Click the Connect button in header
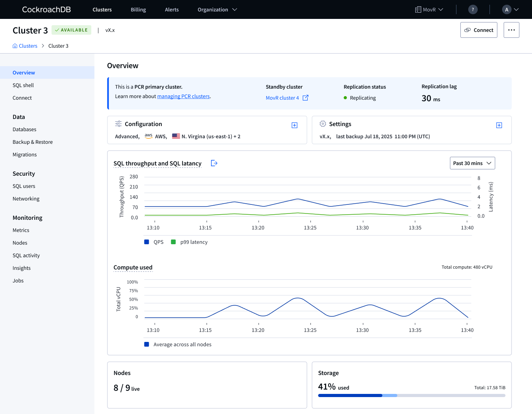This screenshot has width=532, height=414. coord(479,30)
